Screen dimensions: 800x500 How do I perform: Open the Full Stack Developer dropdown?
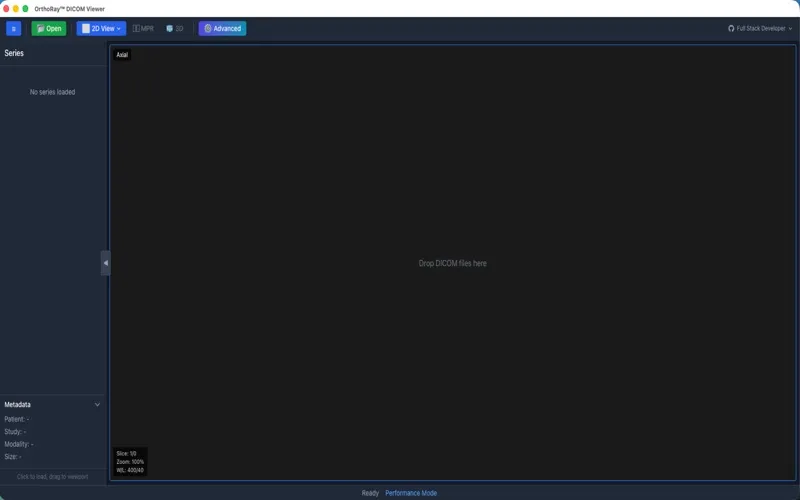(x=760, y=29)
